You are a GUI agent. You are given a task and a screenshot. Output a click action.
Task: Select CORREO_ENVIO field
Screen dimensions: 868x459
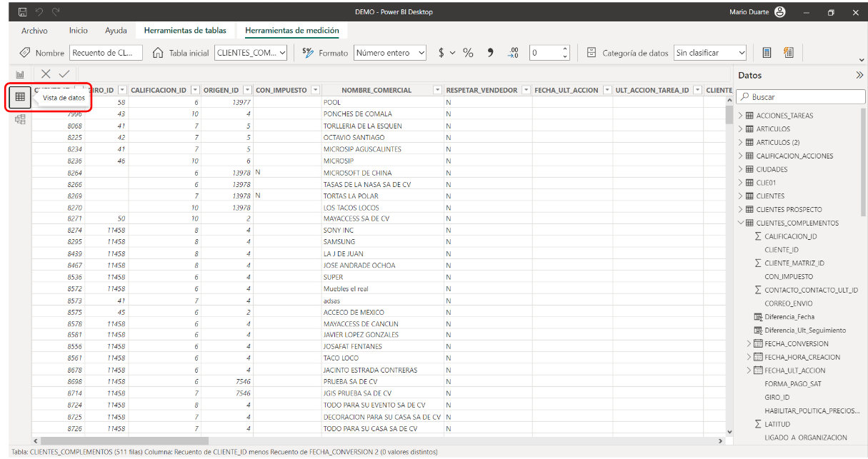(x=787, y=303)
